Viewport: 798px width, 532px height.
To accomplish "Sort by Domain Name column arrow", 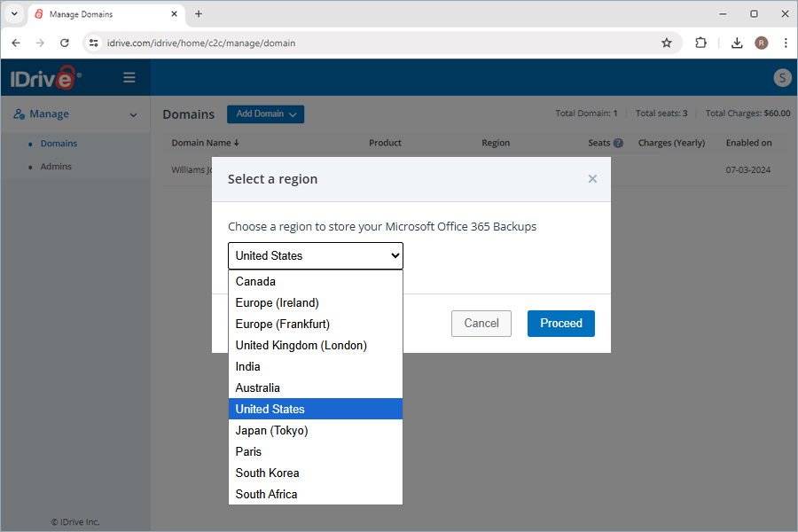I will pos(236,143).
